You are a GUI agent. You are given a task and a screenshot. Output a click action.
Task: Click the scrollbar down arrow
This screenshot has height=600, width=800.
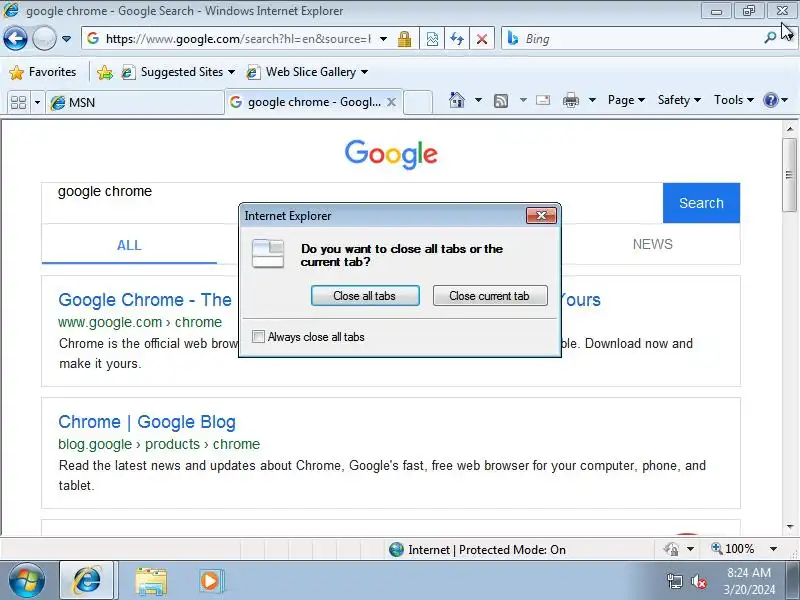coord(790,527)
